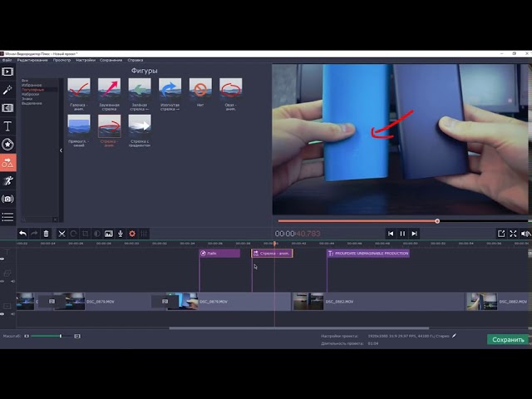Start voice recording with microphone icon
Image resolution: width=532 pixels, height=399 pixels.
point(121,234)
